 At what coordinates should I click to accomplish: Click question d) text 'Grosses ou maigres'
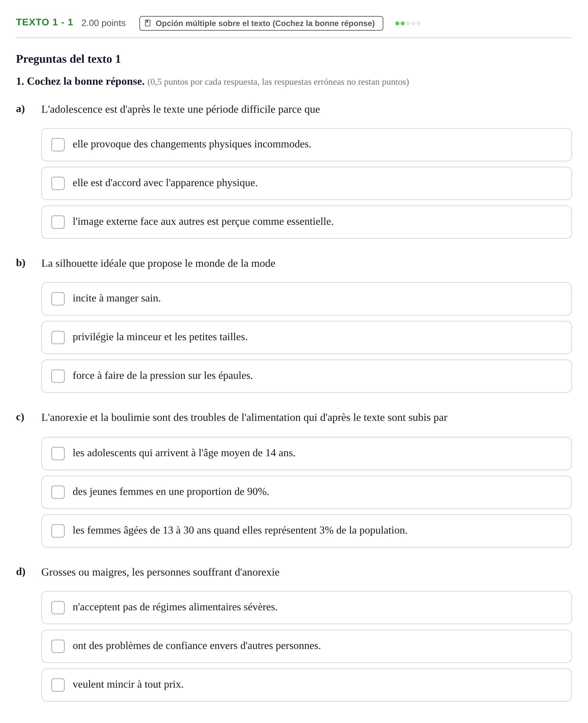tap(160, 572)
